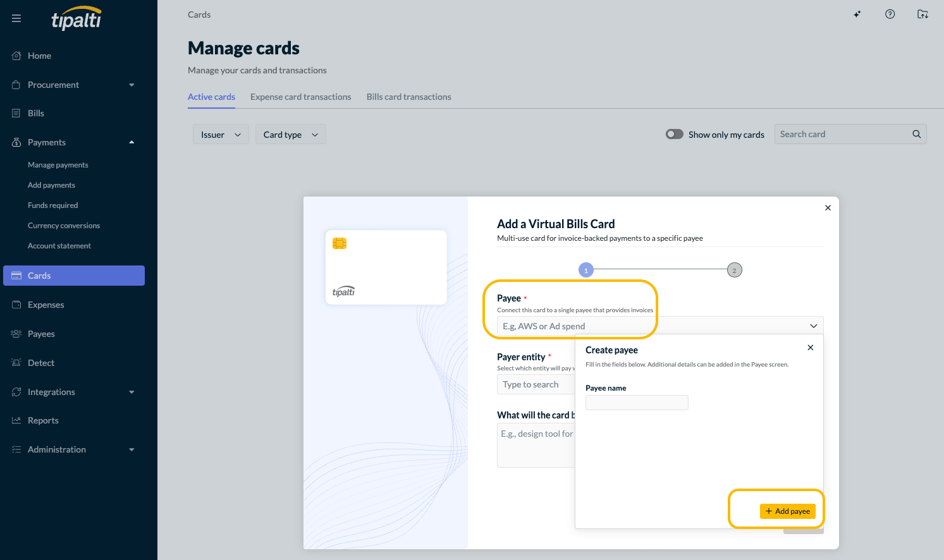Go to Payees in sidebar

41,334
